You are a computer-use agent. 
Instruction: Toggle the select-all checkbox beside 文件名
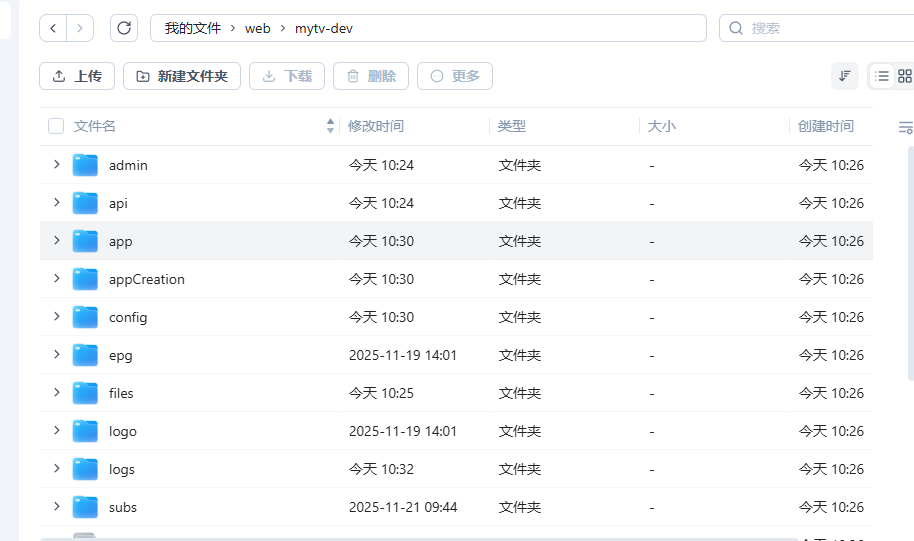(56, 126)
